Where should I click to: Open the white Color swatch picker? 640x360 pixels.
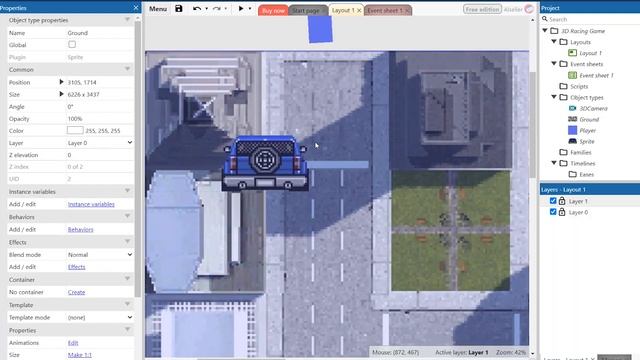coord(75,131)
